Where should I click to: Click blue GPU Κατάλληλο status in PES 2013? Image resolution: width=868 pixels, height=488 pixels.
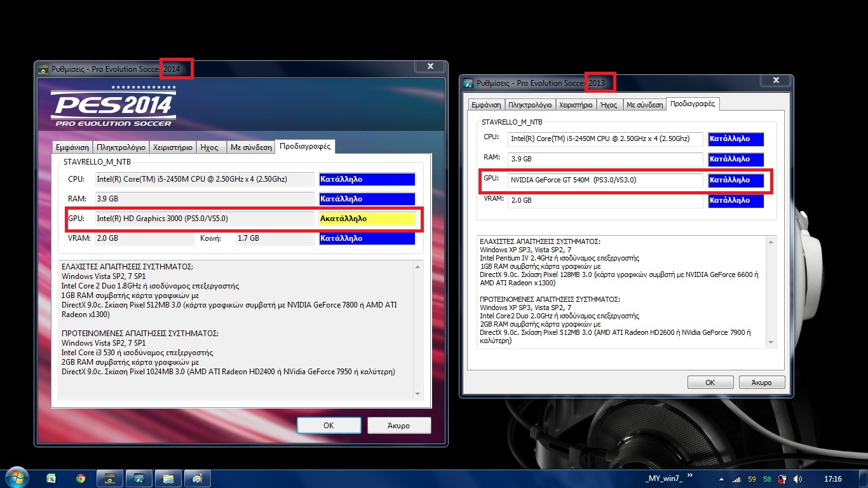(x=736, y=180)
